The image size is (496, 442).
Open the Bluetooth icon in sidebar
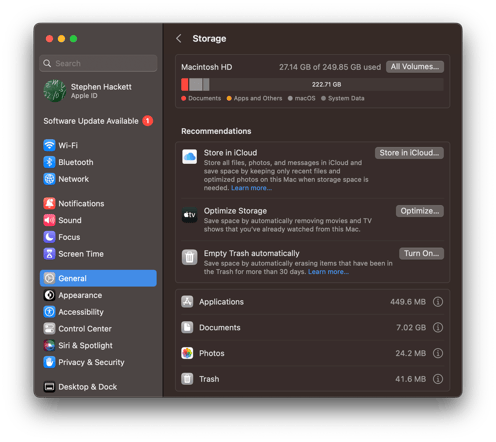[x=49, y=162]
